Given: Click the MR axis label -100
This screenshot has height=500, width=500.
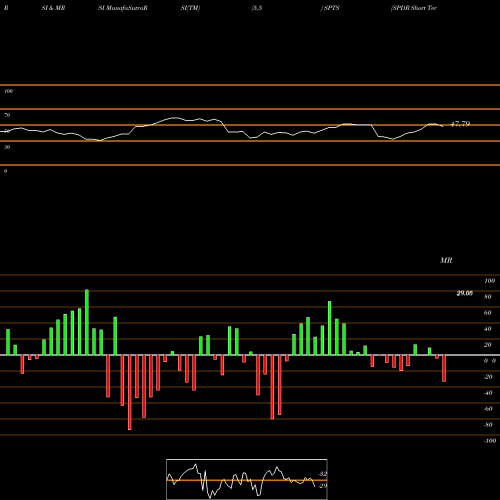Looking at the screenshot, I should coord(490,441).
